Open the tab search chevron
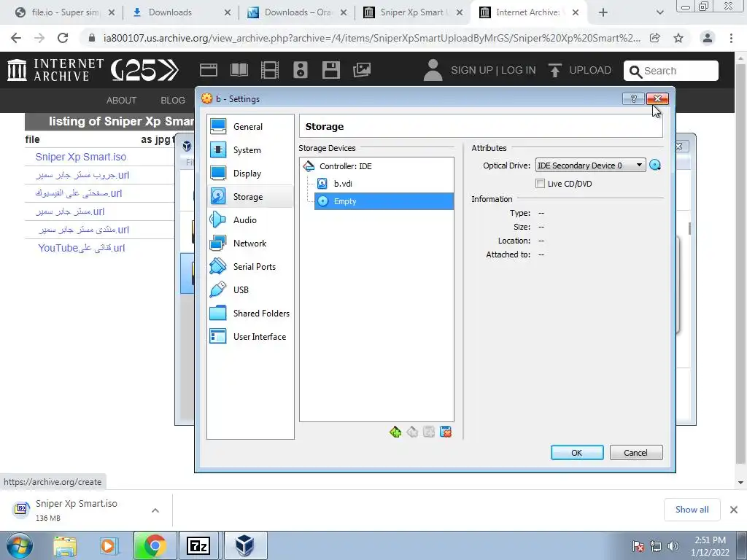This screenshot has height=560, width=747. click(659, 12)
